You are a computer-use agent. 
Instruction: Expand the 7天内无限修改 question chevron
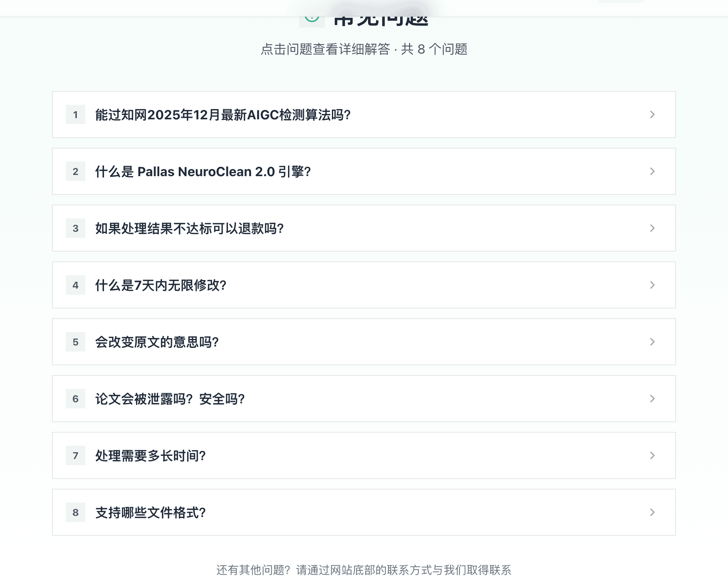pos(652,285)
